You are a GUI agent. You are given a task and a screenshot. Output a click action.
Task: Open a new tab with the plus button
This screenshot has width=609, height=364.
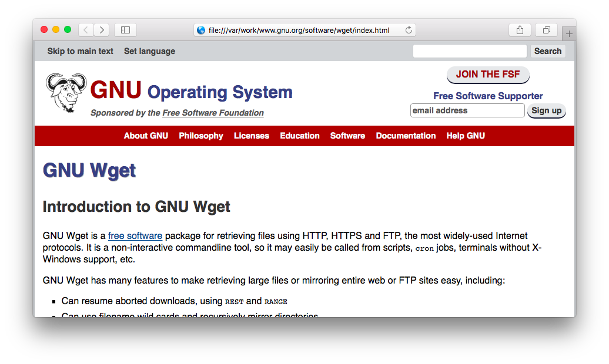(568, 33)
